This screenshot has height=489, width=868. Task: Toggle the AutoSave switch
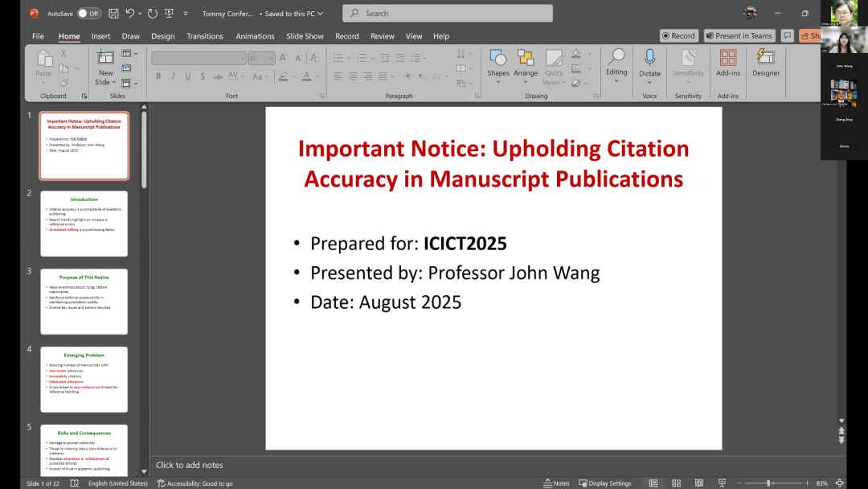tap(88, 14)
